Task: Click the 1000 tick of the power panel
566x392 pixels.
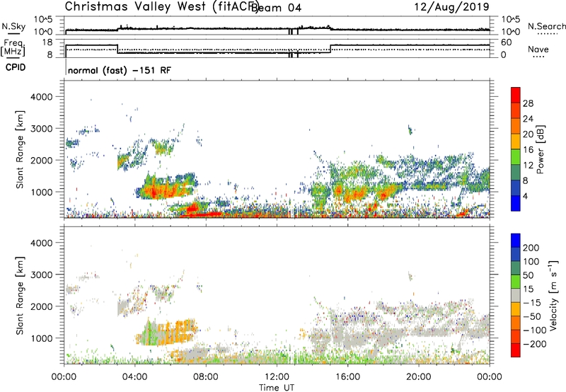Action: pyautogui.click(x=42, y=192)
